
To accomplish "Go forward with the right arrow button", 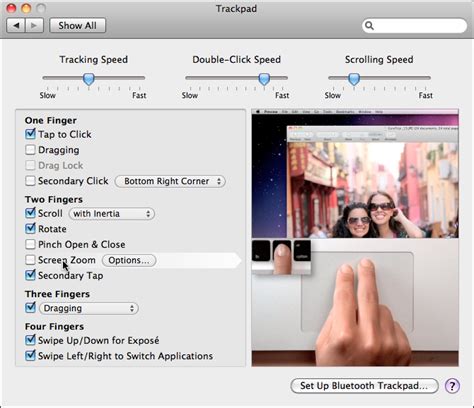I will point(34,25).
